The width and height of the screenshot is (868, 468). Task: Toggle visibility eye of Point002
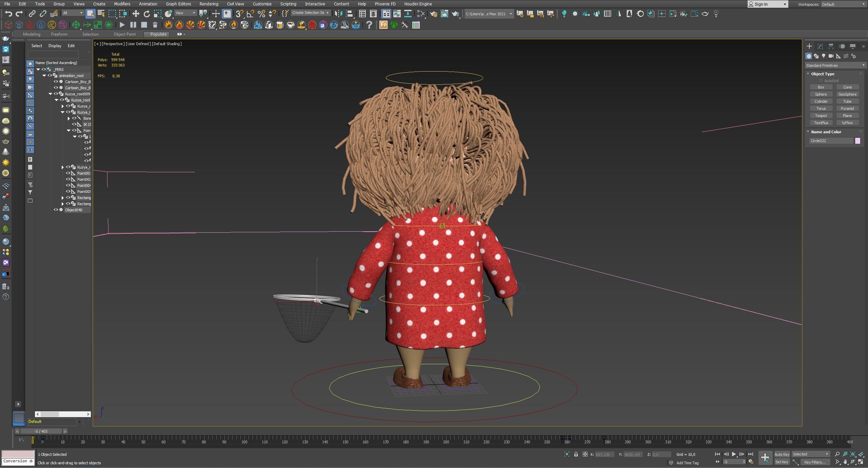pos(68,179)
